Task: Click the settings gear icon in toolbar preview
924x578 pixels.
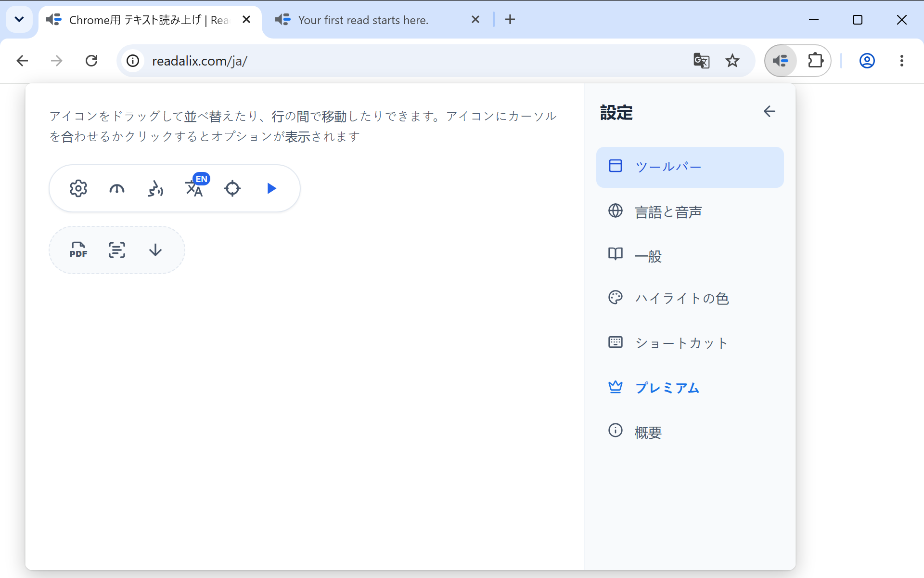Action: pos(78,188)
